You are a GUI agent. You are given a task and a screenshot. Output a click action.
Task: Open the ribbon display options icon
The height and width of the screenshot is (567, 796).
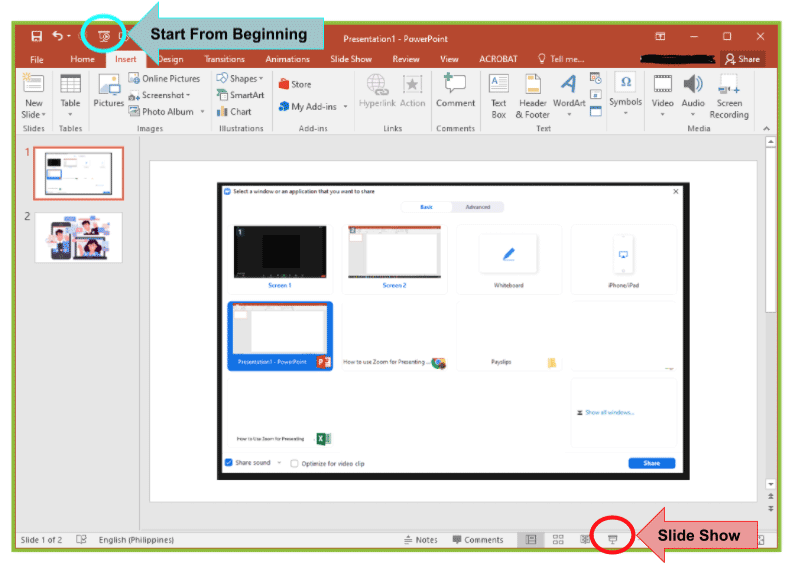[660, 36]
